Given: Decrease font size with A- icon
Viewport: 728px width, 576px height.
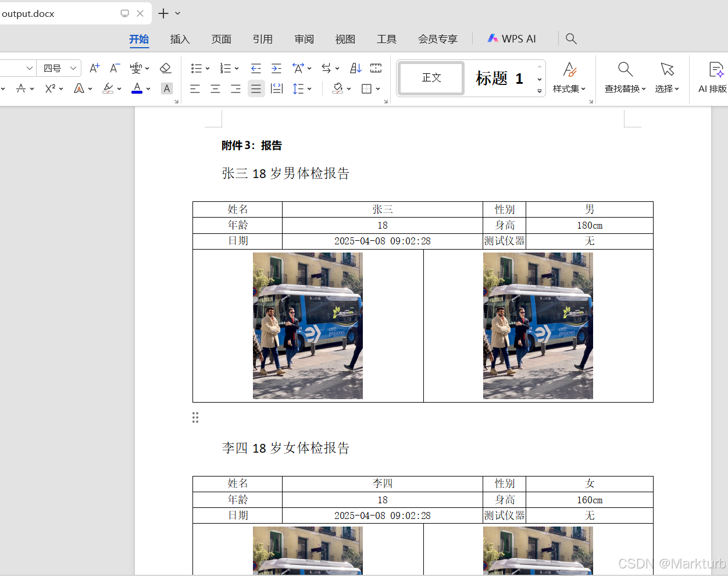Looking at the screenshot, I should pos(115,68).
